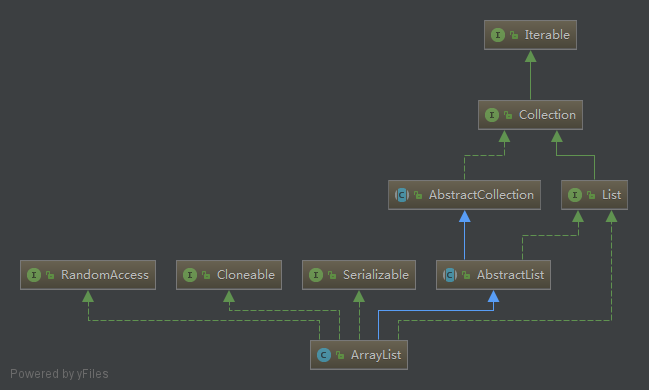The width and height of the screenshot is (649, 390).
Task: Click the "RandomAccess" label text
Action: coord(105,274)
